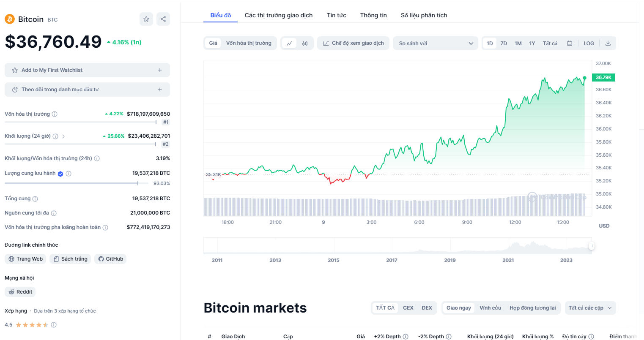This screenshot has height=340, width=644.
Task: Open Biểu đồ tab
Action: 221,15
